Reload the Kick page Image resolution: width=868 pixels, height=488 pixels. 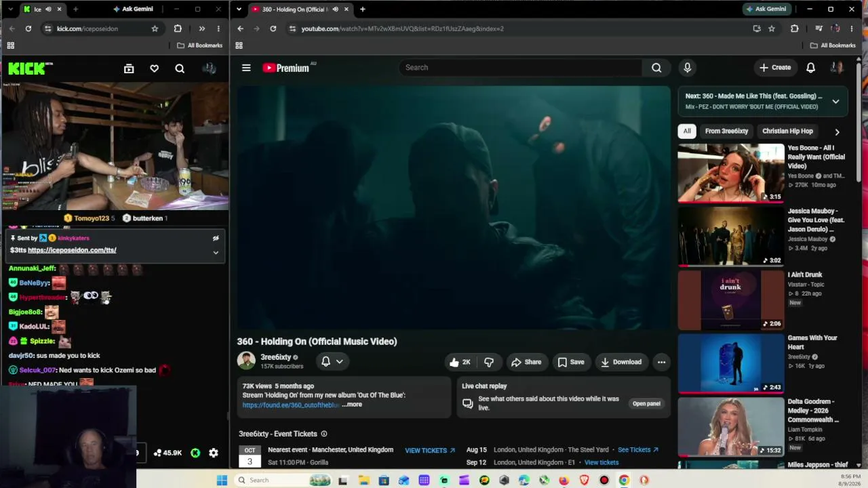(28, 28)
